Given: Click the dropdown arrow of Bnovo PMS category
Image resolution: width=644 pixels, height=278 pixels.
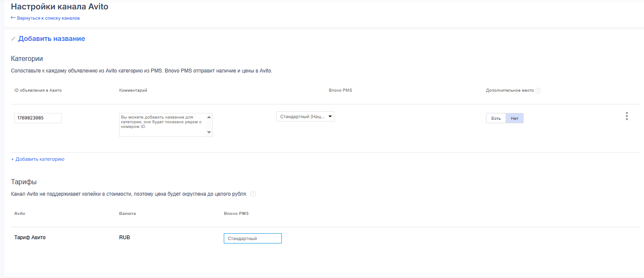Looking at the screenshot, I should coord(330,116).
